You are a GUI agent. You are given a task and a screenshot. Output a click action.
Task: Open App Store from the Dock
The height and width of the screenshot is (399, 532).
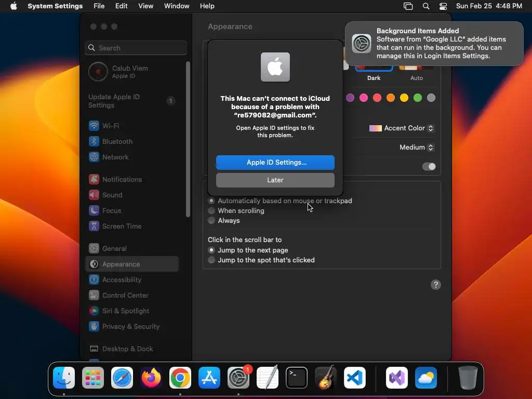tap(209, 378)
